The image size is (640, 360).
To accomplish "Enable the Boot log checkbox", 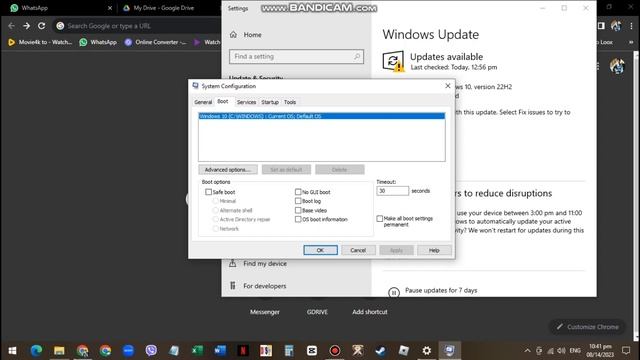I will click(298, 201).
